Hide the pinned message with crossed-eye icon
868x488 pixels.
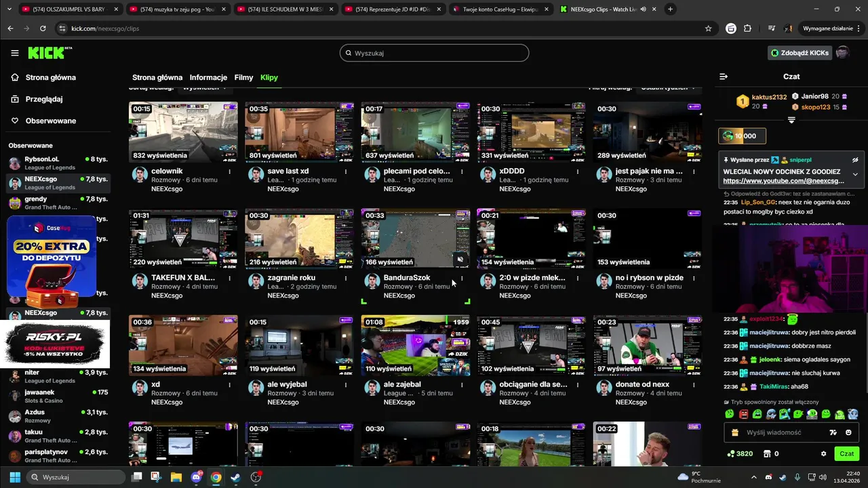pos(855,160)
